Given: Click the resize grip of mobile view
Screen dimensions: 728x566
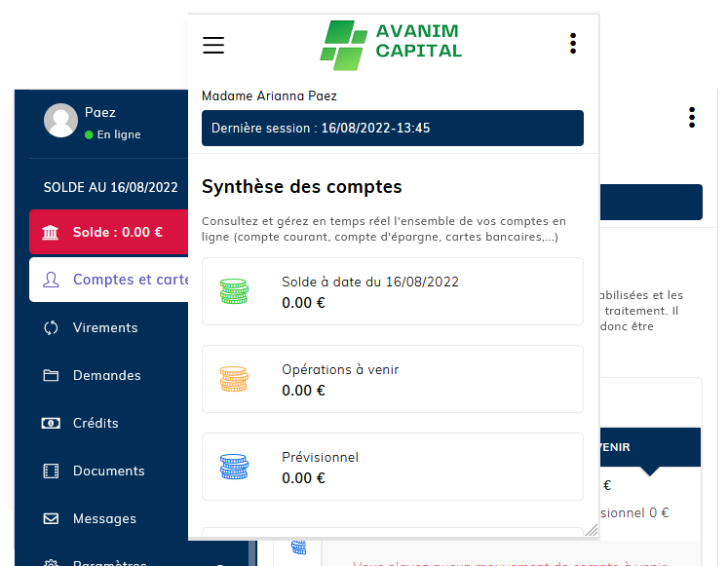Looking at the screenshot, I should click(592, 530).
